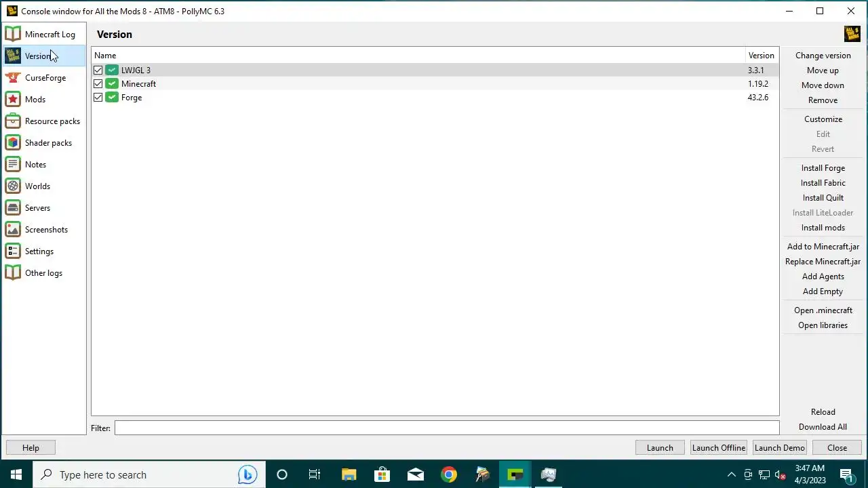Click the Remove button

coord(823,100)
